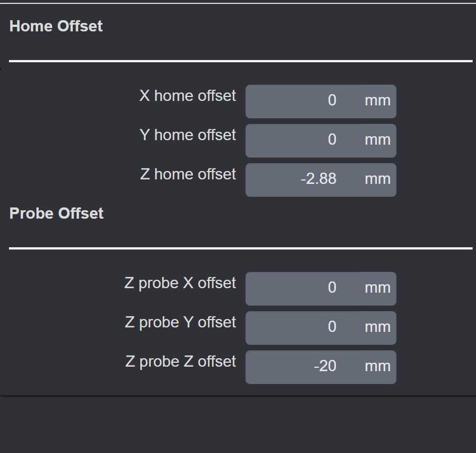Click the Home Offset section heading
Screen dimensions: 476x453
(56, 26)
